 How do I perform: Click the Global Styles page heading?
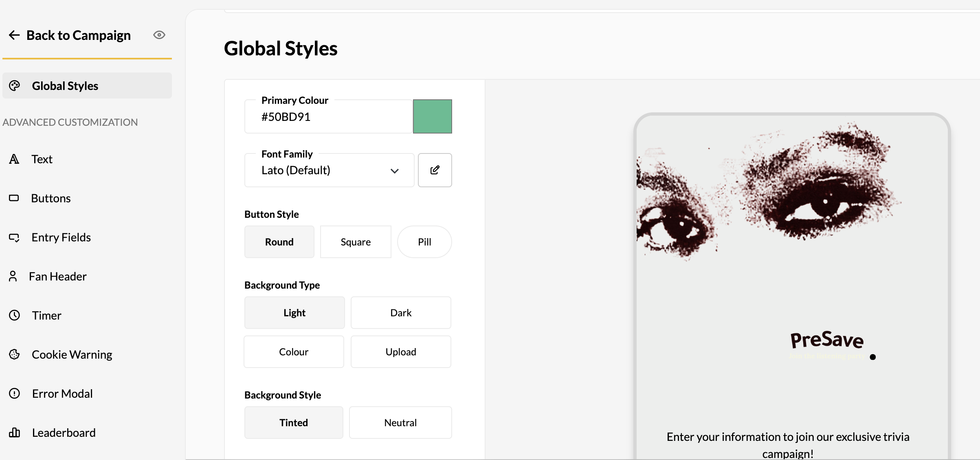(x=281, y=48)
